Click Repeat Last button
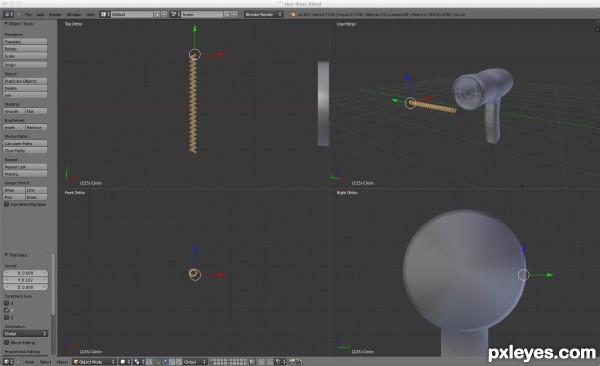 click(25, 167)
